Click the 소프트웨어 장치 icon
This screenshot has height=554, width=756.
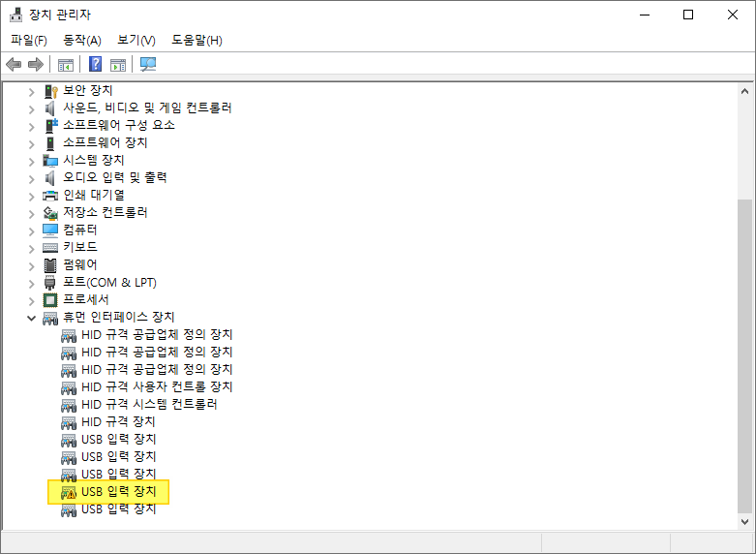tap(50, 142)
